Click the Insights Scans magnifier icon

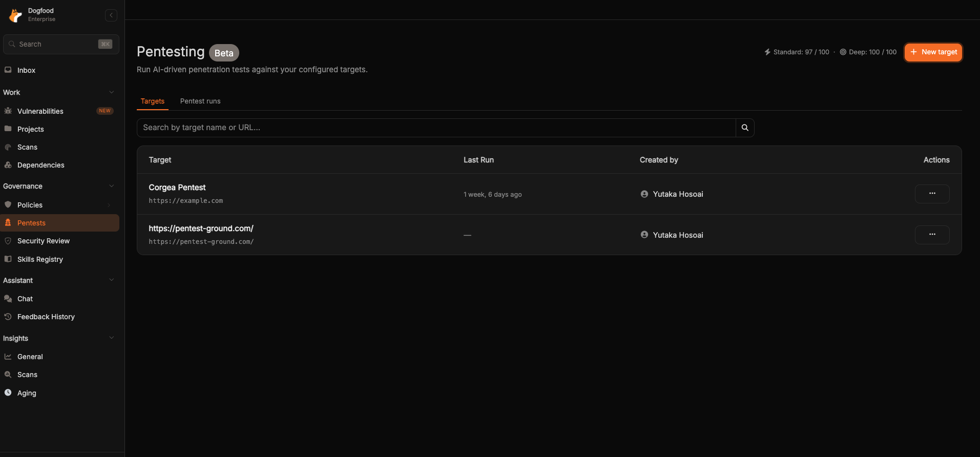click(x=8, y=375)
